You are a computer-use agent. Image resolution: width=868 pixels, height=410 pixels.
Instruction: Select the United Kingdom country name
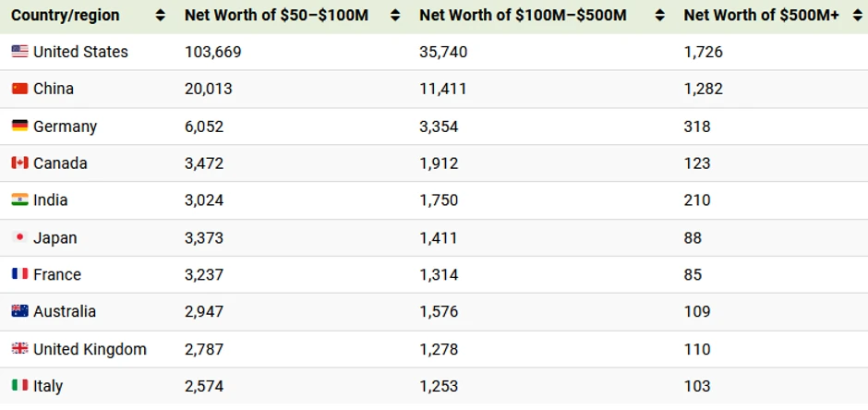click(90, 349)
